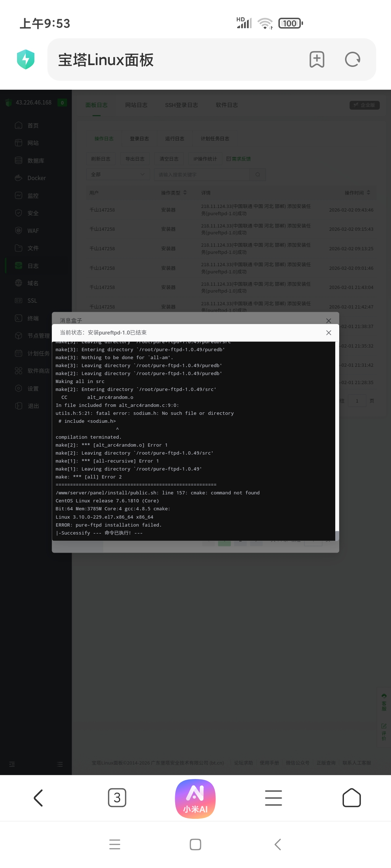The height and width of the screenshot is (868, 391).
Task: Switch to 软件日志 tab
Action: (227, 105)
